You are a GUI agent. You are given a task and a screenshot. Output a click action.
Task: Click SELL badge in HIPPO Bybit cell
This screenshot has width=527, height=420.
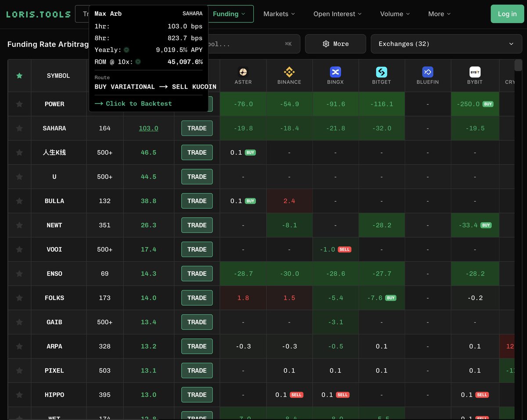click(482, 395)
